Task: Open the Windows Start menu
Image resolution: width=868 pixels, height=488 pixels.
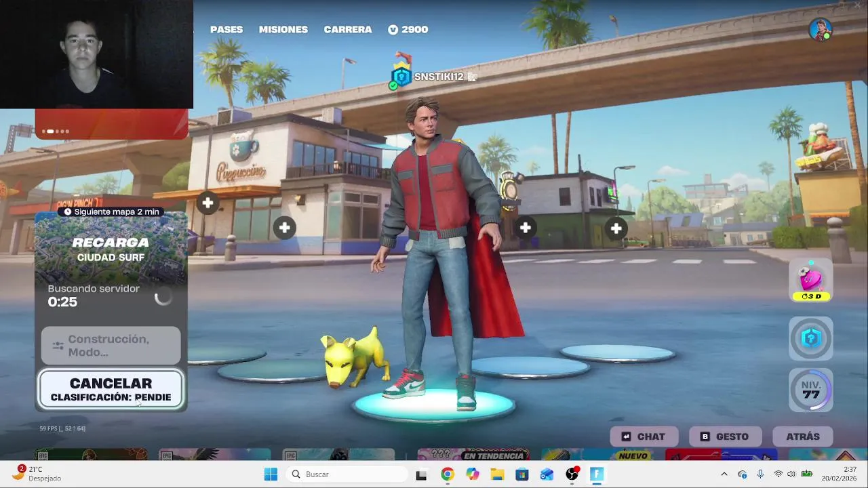Action: coord(271,474)
